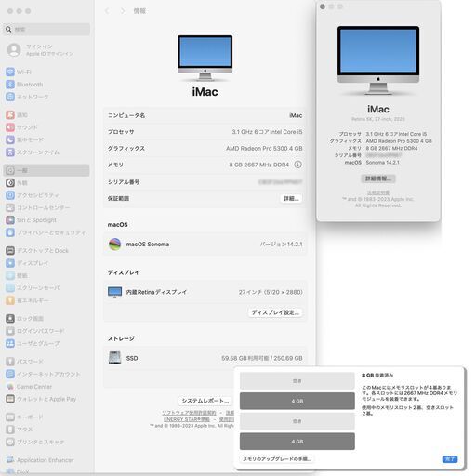Open Game Center in the sidebar
Screen dimensions: 476x476
(46, 387)
